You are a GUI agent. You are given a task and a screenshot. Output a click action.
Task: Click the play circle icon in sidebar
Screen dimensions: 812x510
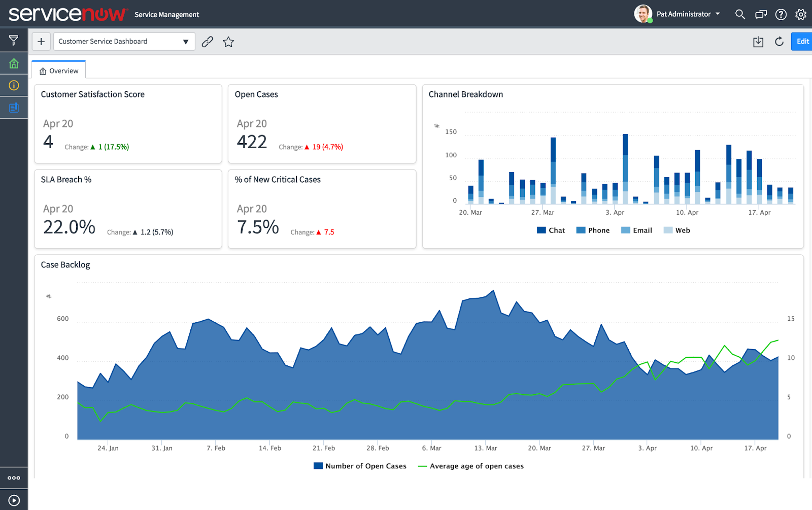pos(14,500)
